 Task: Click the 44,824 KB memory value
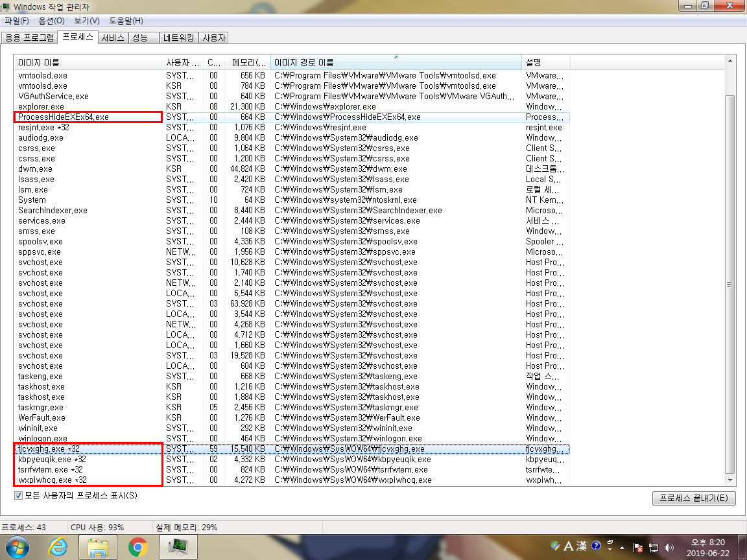coord(248,169)
